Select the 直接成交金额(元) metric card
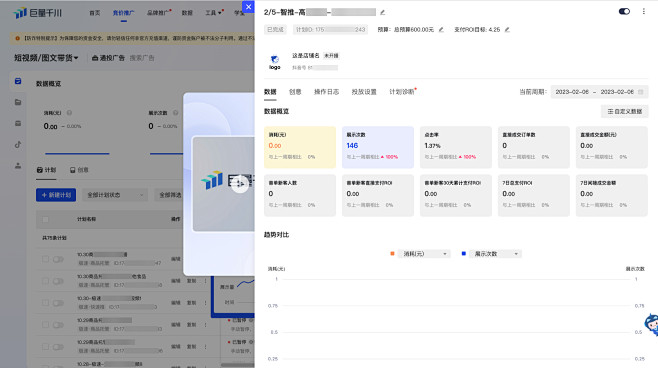The height and width of the screenshot is (368, 658). 612,147
